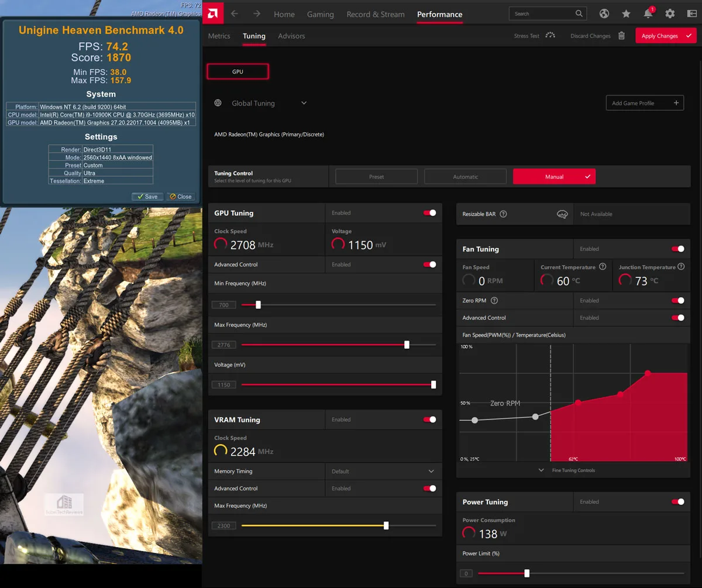
Task: Click the Zero RPM help icon
Action: tap(494, 301)
